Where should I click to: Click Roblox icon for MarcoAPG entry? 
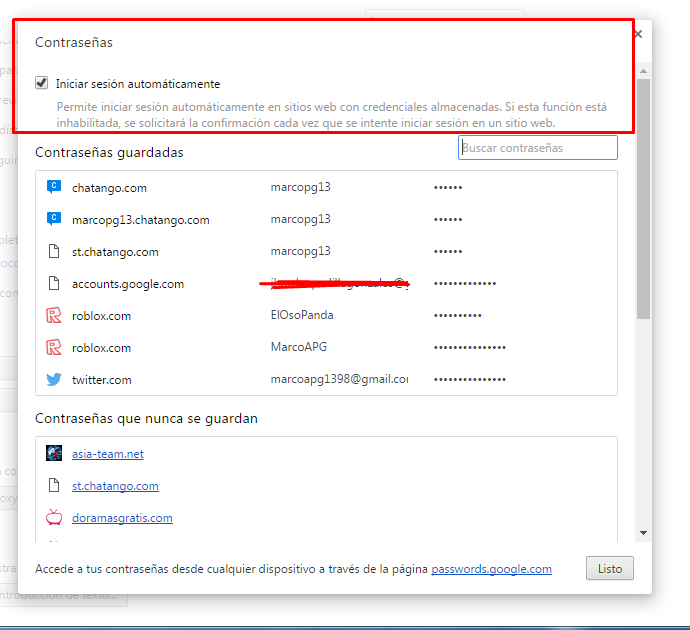coord(54,348)
